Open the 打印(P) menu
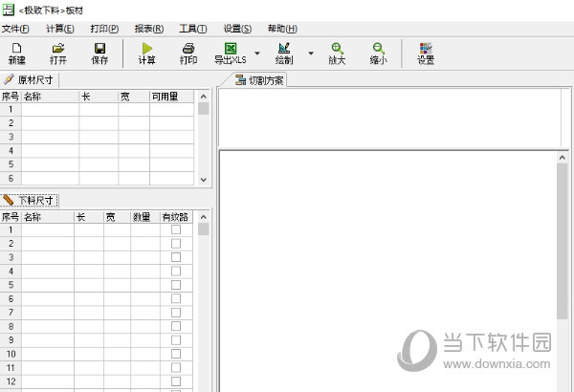Screen dimensions: 574x392 (x=104, y=29)
